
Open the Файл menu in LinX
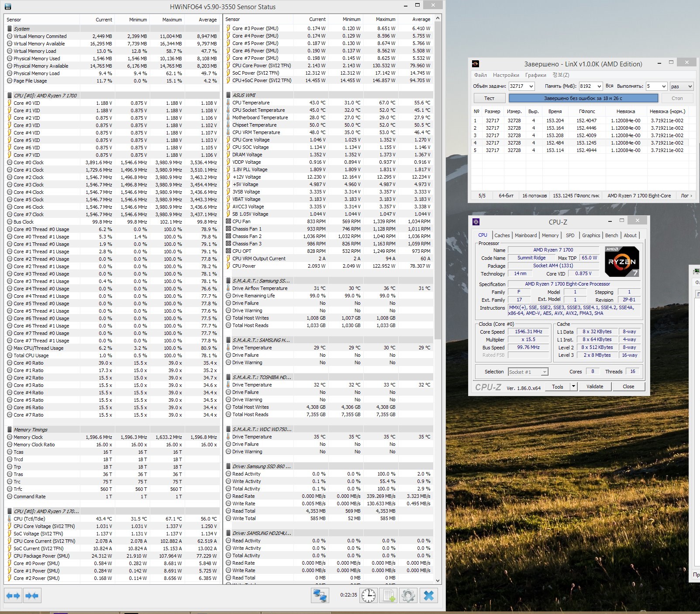(480, 75)
